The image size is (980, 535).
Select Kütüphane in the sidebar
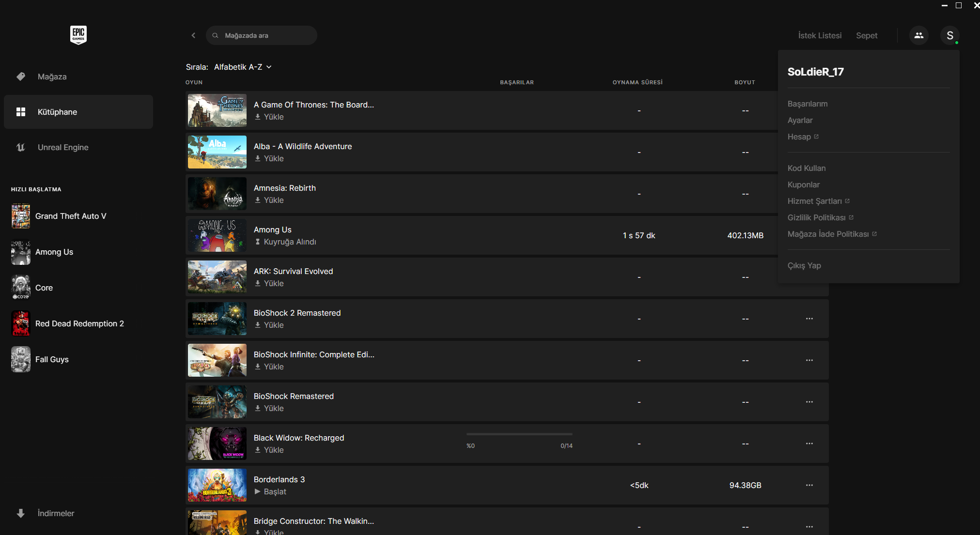point(78,112)
